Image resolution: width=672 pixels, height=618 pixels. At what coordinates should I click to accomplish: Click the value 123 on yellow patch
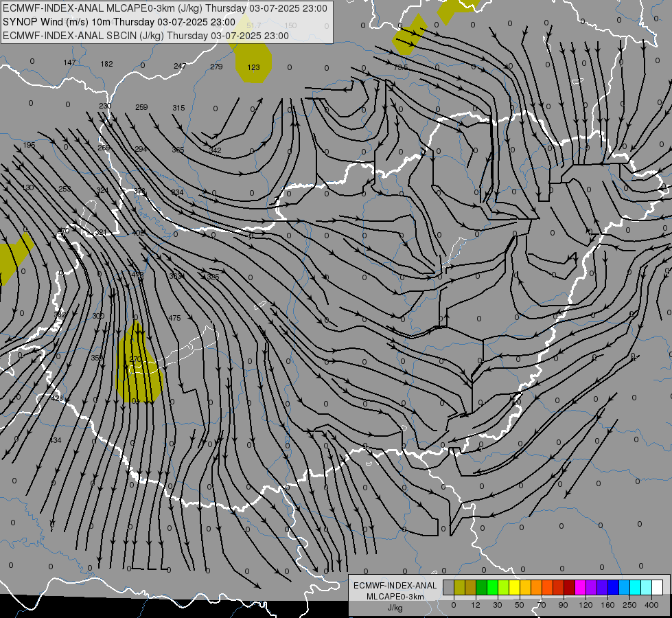[x=254, y=67]
